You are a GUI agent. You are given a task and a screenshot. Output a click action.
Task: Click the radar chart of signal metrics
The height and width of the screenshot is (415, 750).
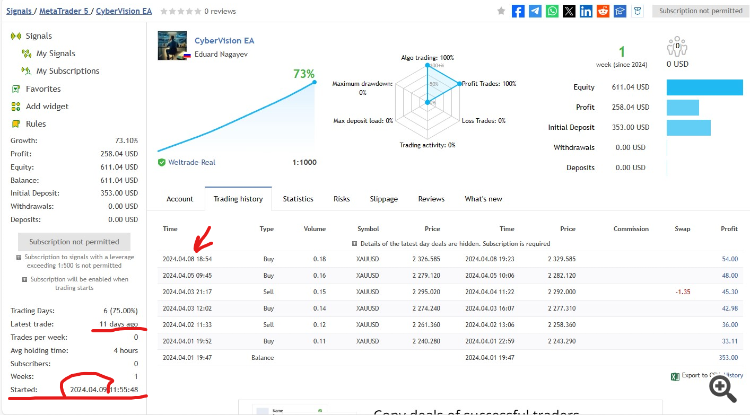coord(427,102)
